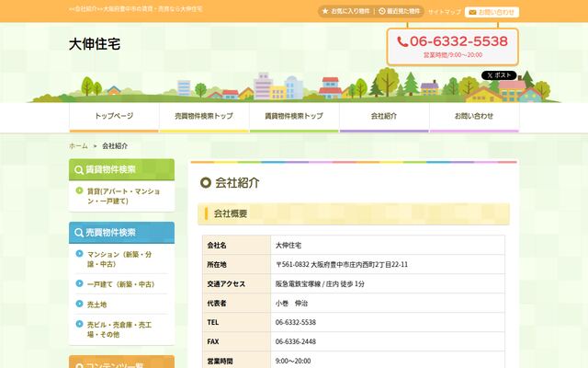Click the お問い合わせ button in top bar
The height and width of the screenshot is (368, 588).
coord(492,12)
